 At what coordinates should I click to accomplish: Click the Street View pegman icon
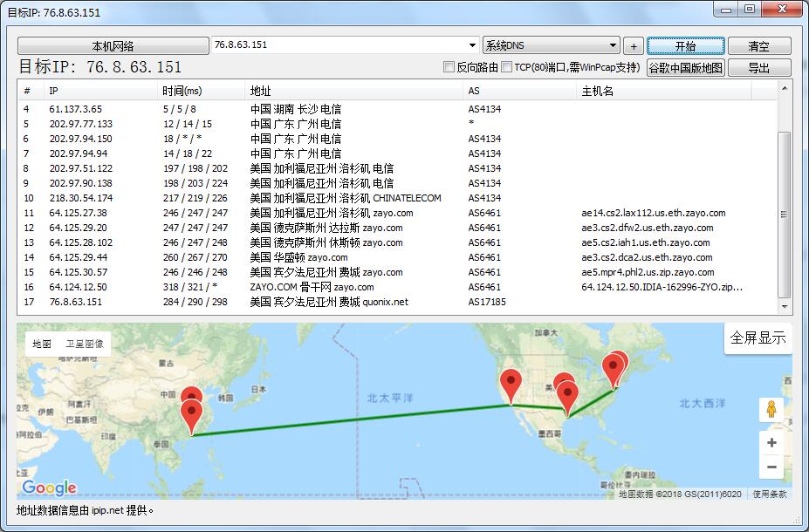click(x=771, y=410)
